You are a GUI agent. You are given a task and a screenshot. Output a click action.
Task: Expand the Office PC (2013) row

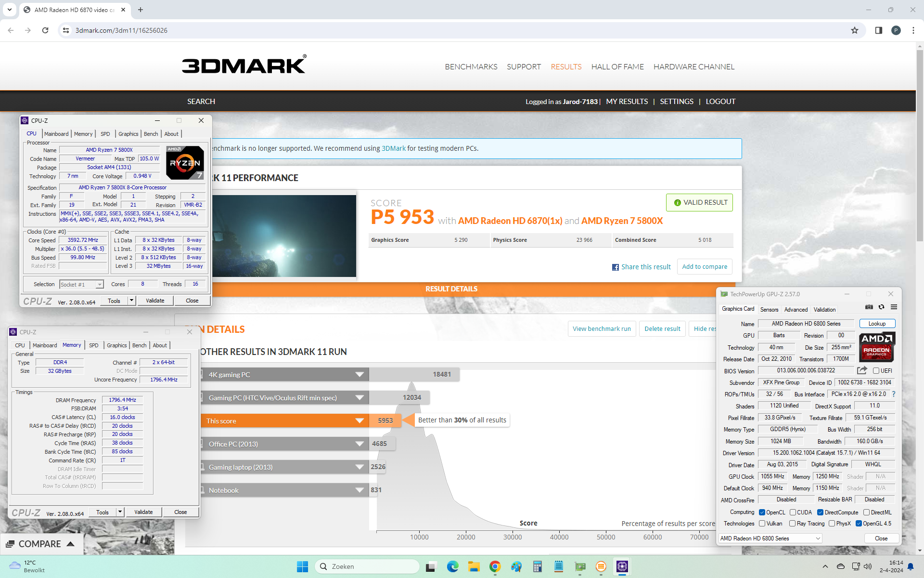tap(359, 444)
